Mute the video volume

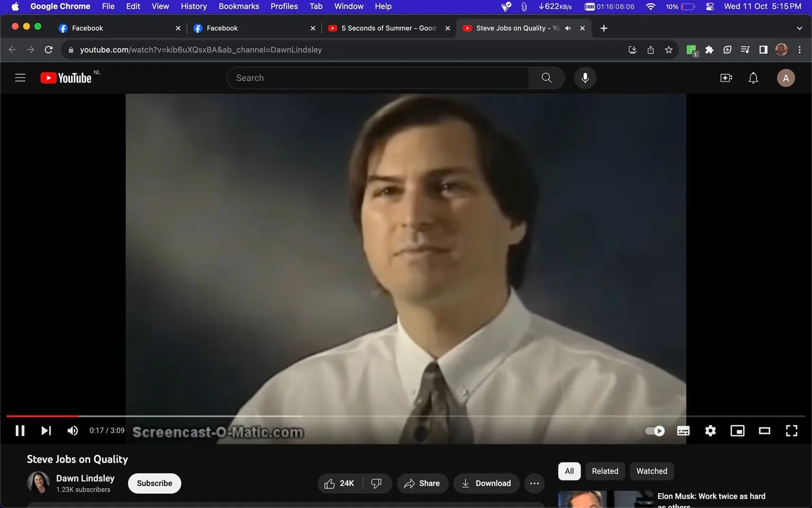click(x=72, y=430)
